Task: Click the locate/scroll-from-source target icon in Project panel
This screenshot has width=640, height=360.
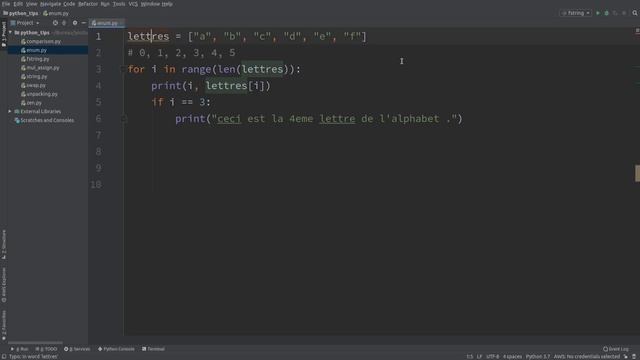Action: pos(55,23)
